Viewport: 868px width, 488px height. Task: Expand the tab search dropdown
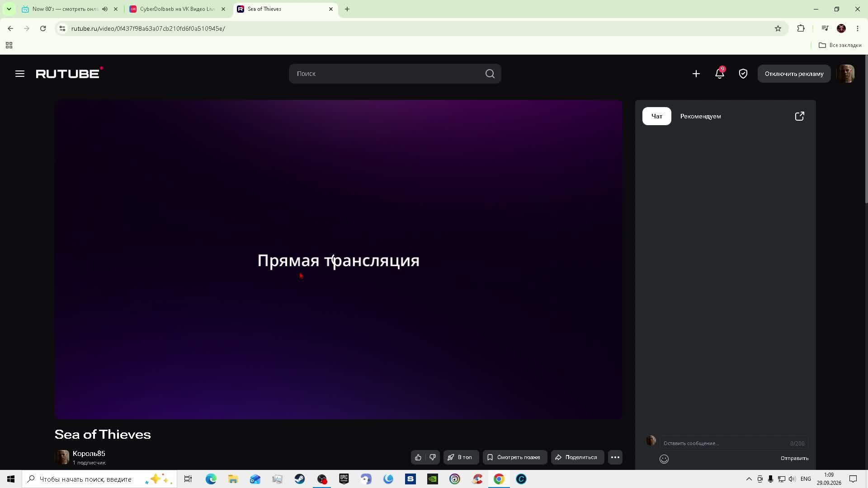[x=9, y=9]
